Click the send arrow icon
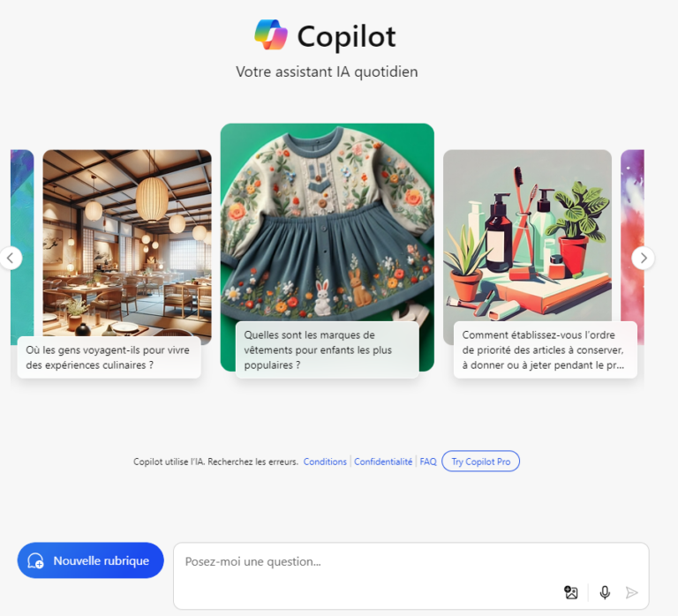 pyautogui.click(x=632, y=592)
